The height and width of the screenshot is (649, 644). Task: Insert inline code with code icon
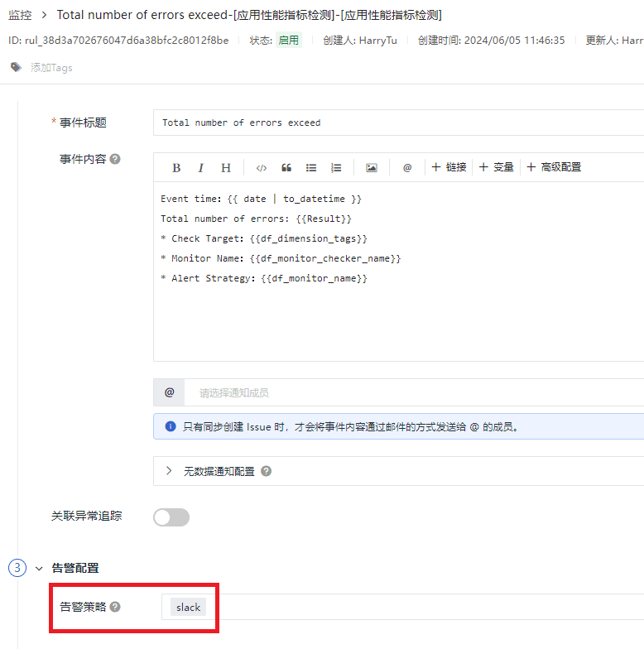pyautogui.click(x=262, y=167)
